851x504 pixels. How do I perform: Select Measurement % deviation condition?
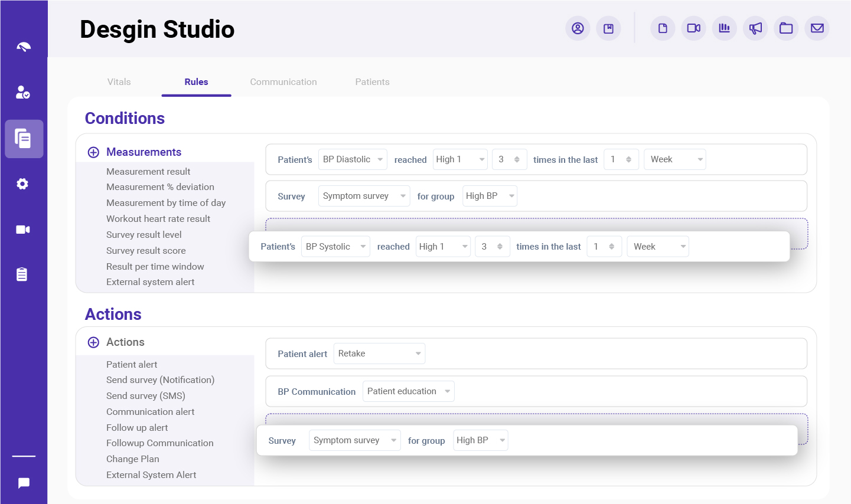click(x=160, y=187)
